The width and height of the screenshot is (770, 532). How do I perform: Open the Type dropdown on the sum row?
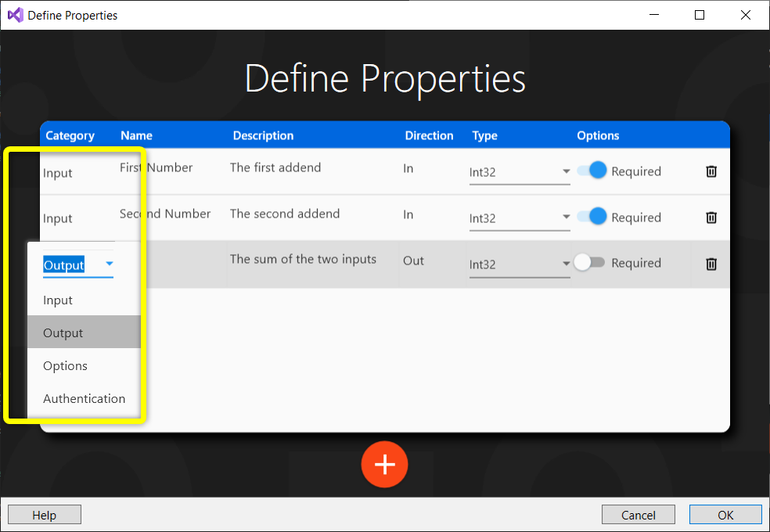pyautogui.click(x=566, y=263)
